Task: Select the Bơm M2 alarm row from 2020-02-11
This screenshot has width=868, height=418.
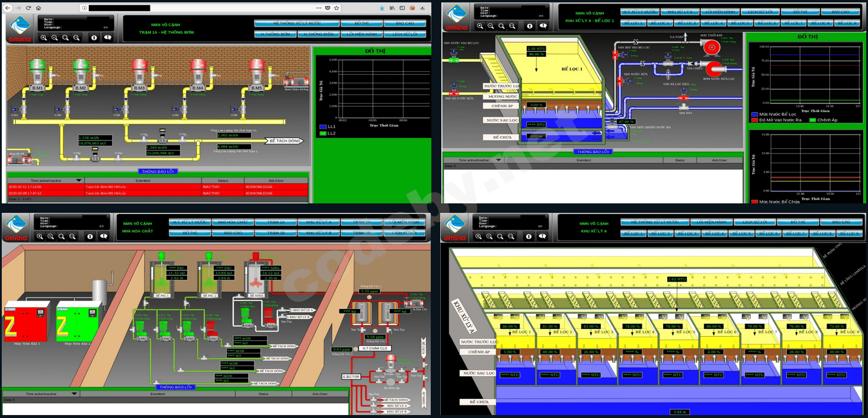Action: [x=158, y=187]
